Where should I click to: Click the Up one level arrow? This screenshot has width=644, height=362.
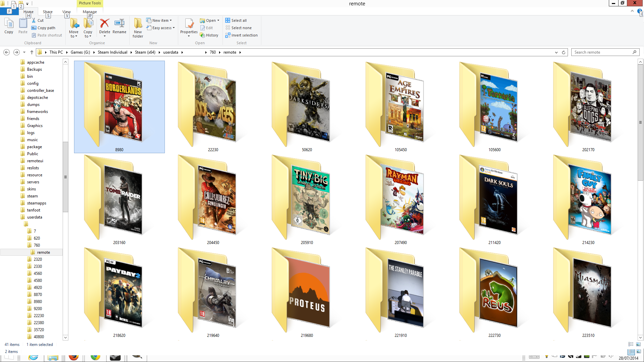pyautogui.click(x=32, y=52)
